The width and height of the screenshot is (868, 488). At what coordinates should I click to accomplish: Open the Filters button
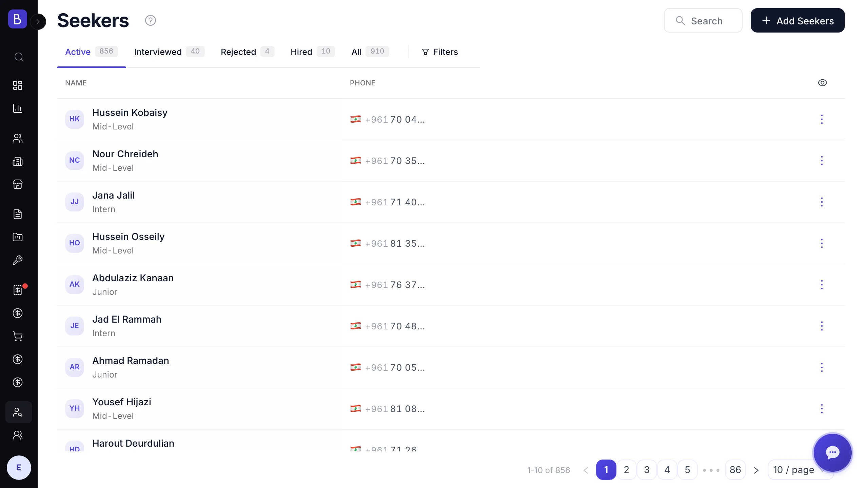point(440,52)
